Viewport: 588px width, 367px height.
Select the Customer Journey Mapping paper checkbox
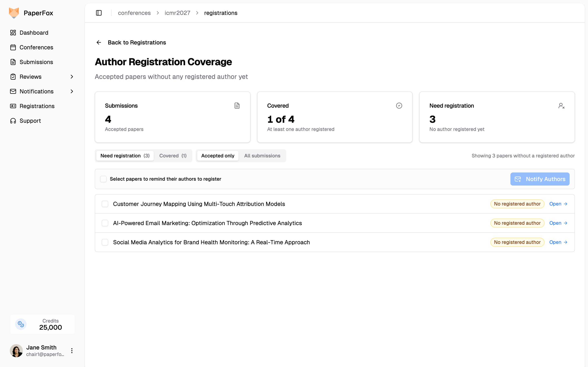point(105,204)
